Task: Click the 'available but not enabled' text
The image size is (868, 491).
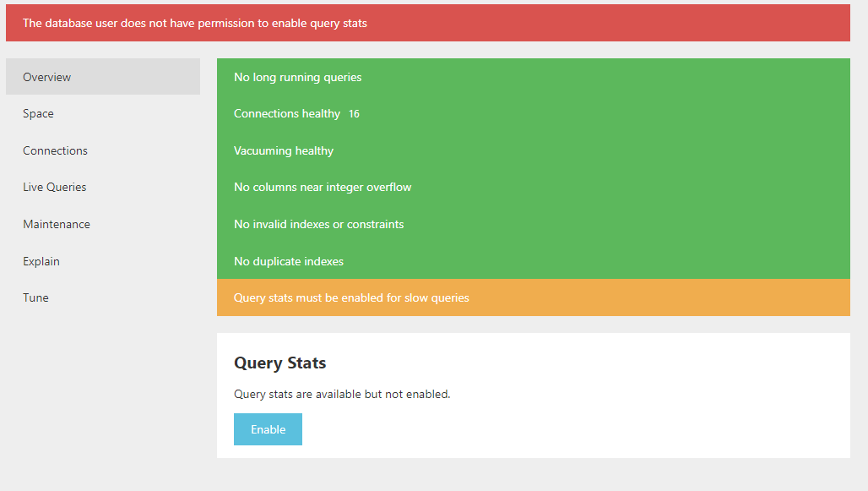Action: (342, 394)
